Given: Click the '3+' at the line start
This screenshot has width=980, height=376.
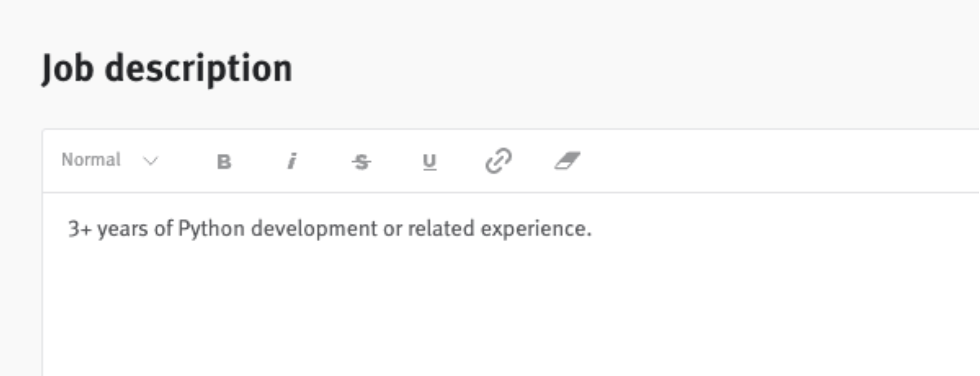Looking at the screenshot, I should [80, 229].
